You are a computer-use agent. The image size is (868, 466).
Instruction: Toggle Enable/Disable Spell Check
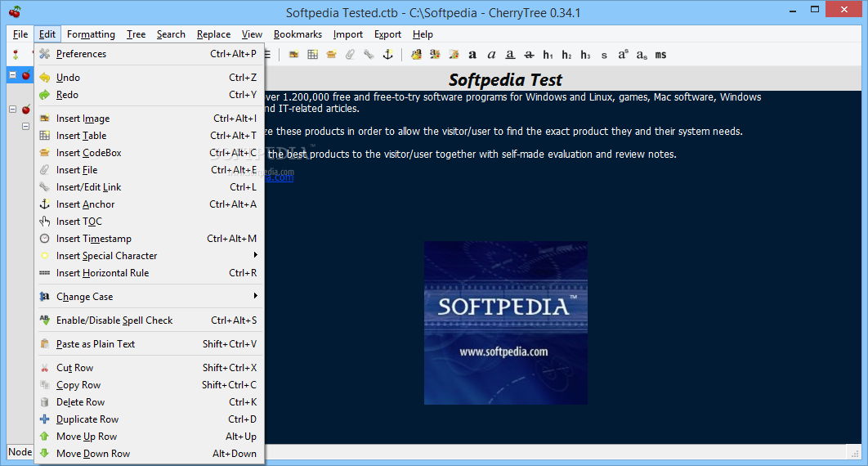click(150, 320)
